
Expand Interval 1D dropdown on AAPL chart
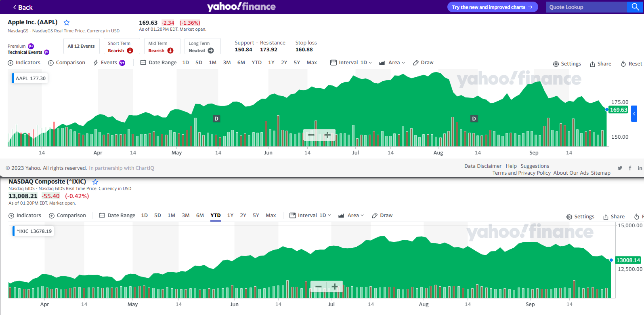(351, 63)
